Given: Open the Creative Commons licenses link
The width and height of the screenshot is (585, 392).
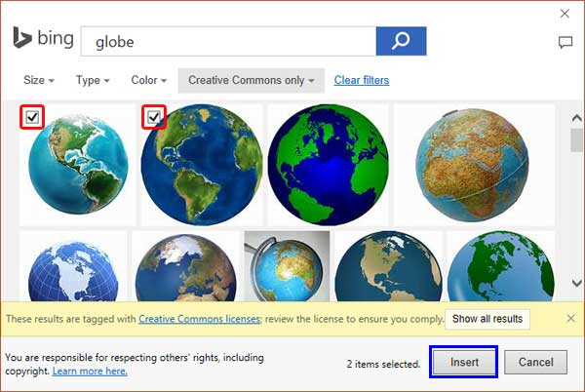Looking at the screenshot, I should (199, 319).
